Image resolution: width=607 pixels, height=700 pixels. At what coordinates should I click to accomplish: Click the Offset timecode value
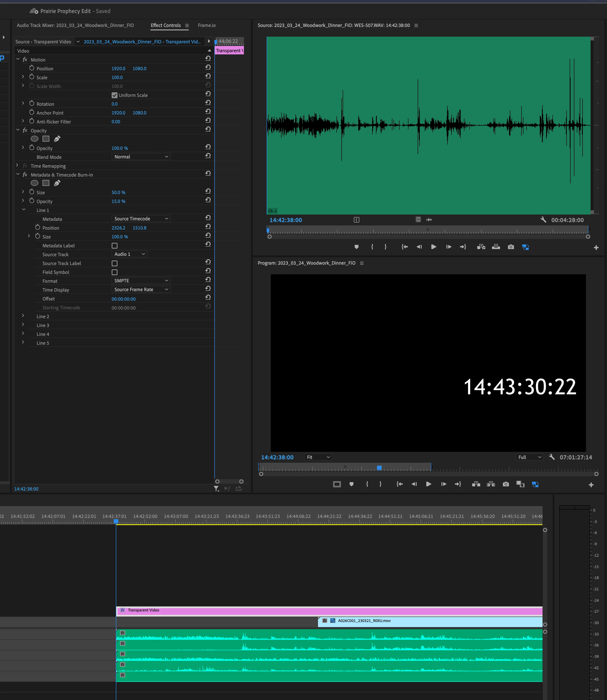(x=123, y=299)
